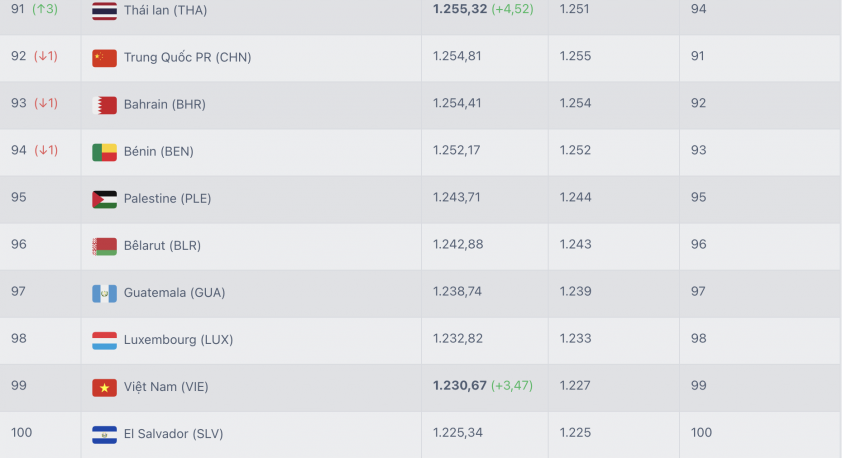
Task: Click the Thailand flag icon
Action: (104, 10)
